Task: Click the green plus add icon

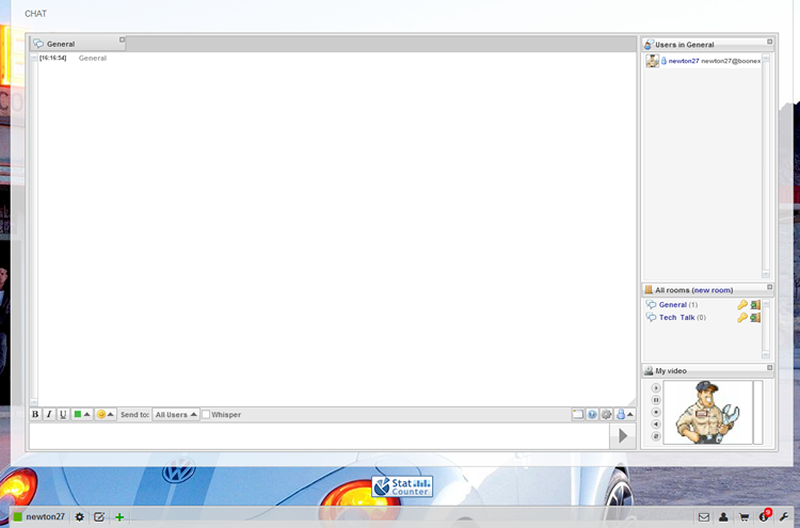Action: (x=119, y=517)
